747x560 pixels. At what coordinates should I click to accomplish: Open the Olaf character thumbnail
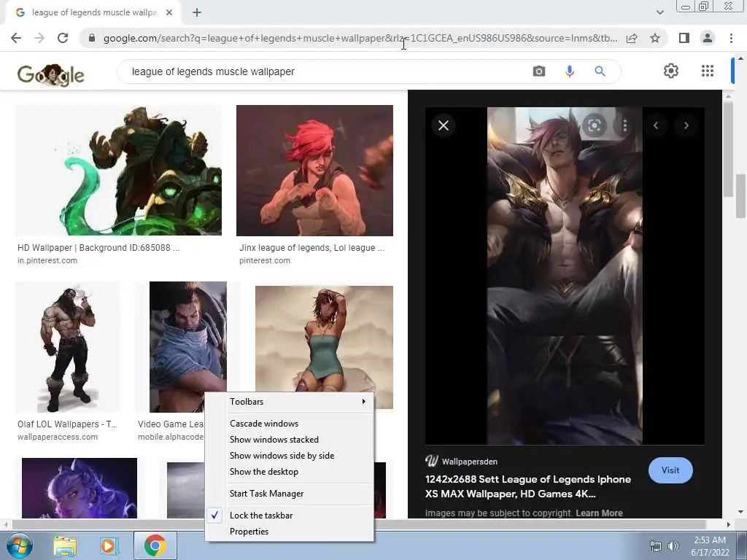tap(67, 347)
